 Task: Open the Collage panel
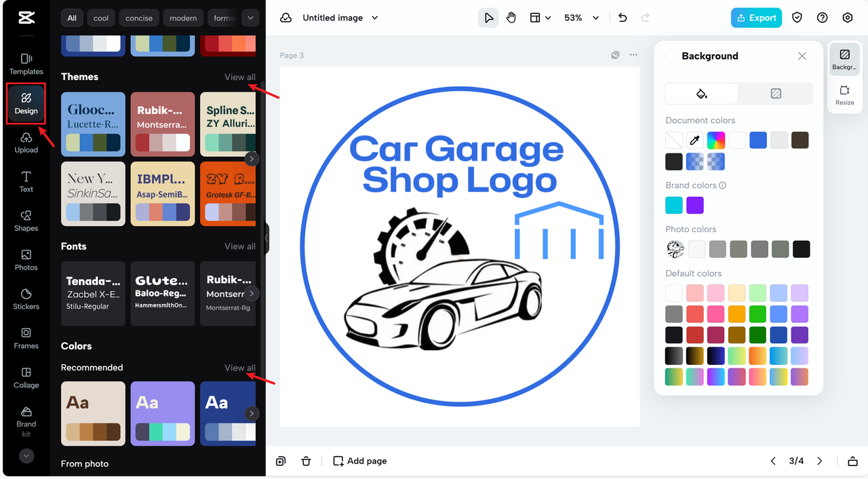[26, 377]
